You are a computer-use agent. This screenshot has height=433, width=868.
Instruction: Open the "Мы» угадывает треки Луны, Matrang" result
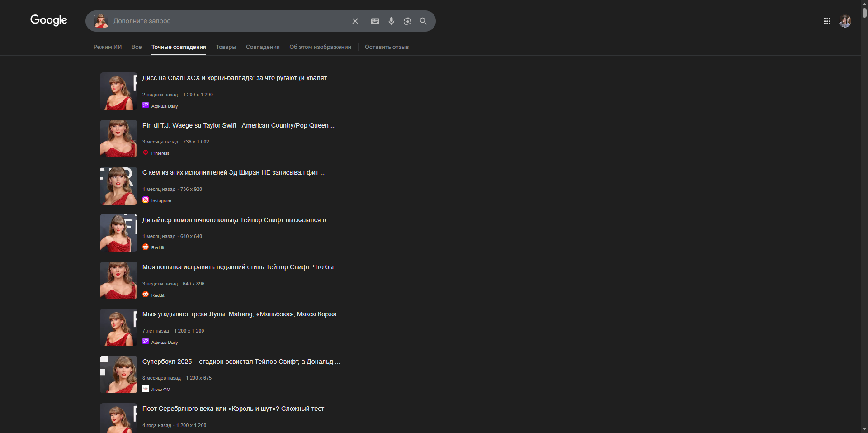point(243,314)
